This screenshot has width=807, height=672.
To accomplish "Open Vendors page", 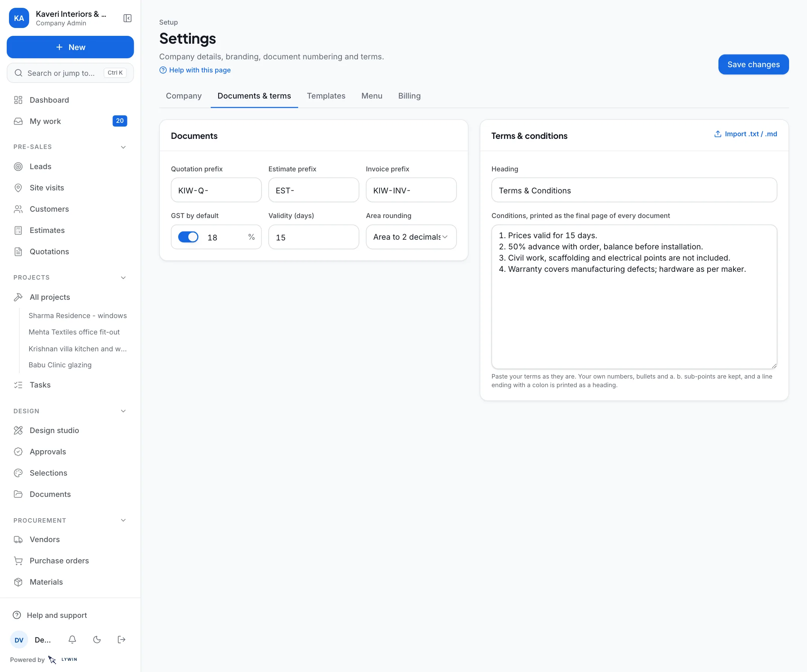I will coord(70,539).
